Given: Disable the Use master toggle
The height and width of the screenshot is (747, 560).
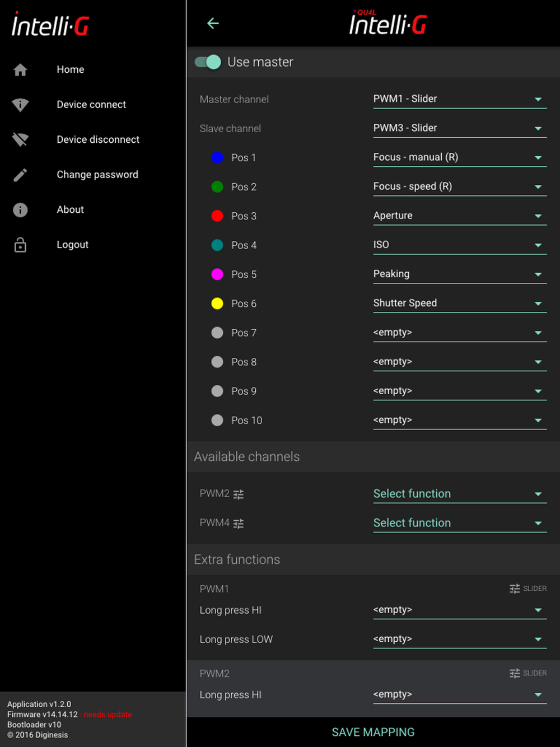Looking at the screenshot, I should 208,62.
